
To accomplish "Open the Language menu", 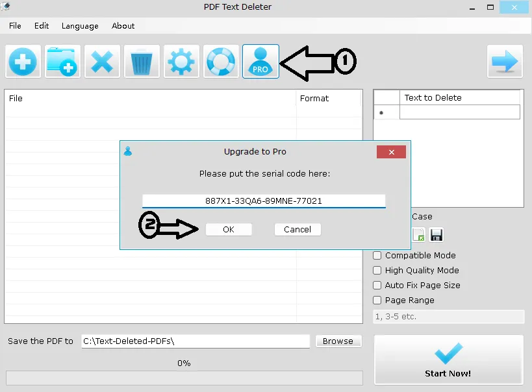I will (80, 26).
